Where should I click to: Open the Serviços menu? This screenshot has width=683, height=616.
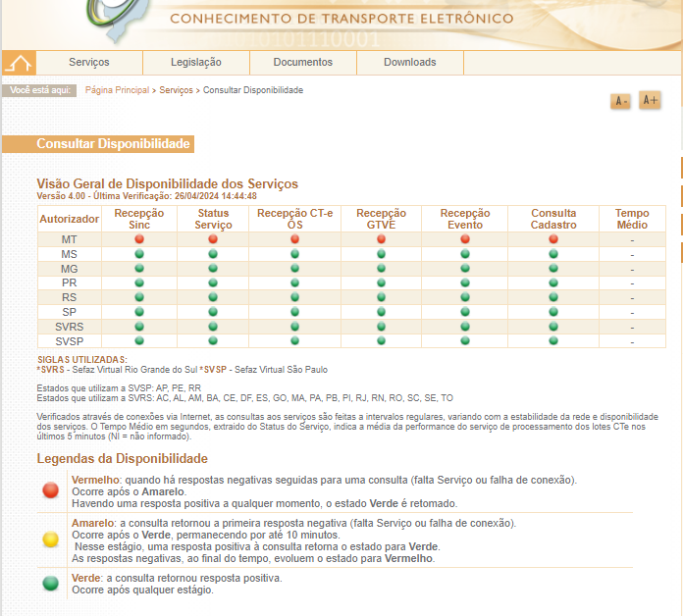[89, 62]
